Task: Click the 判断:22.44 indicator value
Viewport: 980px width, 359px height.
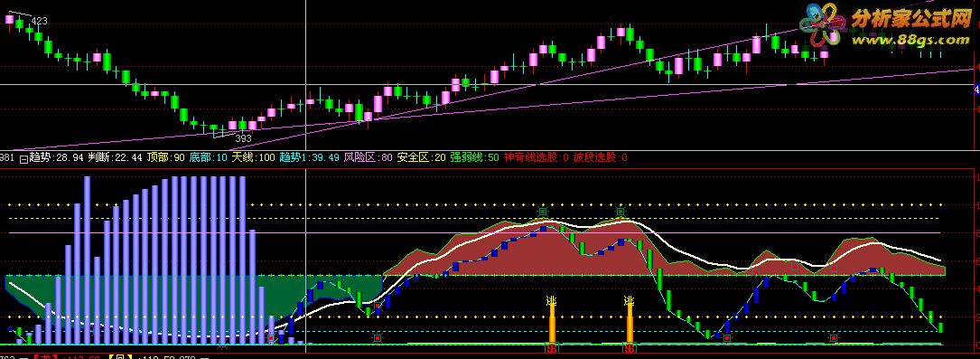Action: point(115,157)
